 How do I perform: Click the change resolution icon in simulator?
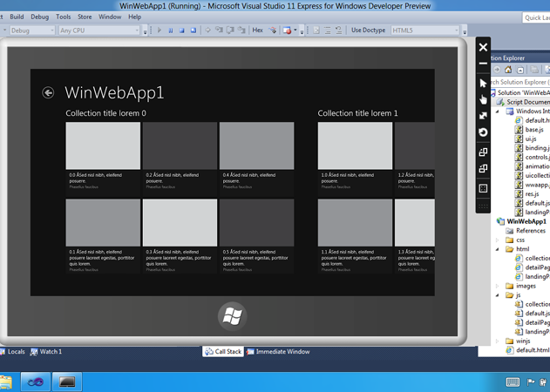click(x=483, y=188)
